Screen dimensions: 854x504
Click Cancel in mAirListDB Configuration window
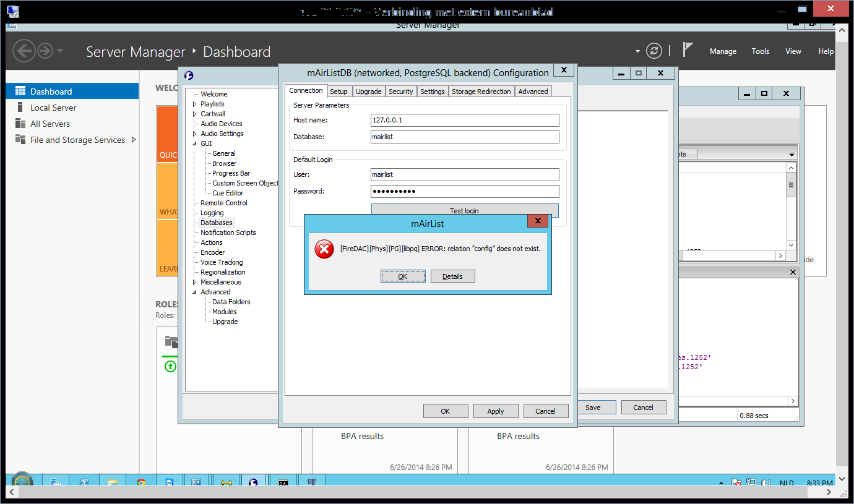[546, 411]
